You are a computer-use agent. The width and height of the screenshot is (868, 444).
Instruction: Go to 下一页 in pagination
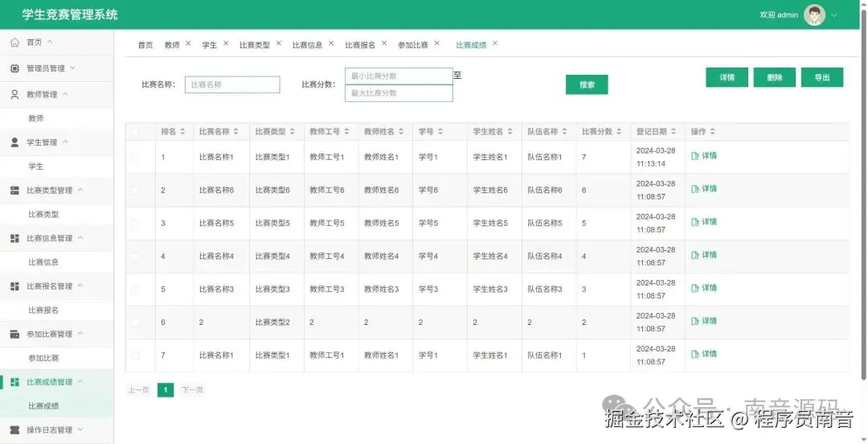[x=192, y=390]
